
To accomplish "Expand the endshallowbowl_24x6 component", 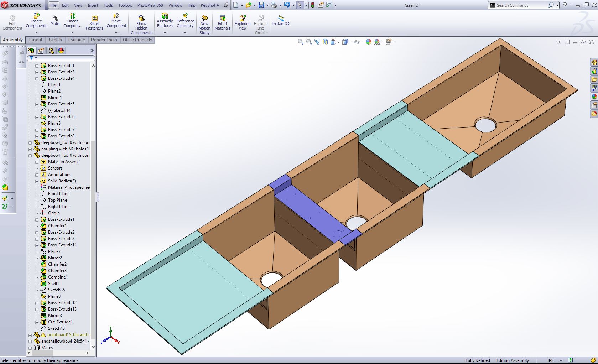I will (30, 341).
